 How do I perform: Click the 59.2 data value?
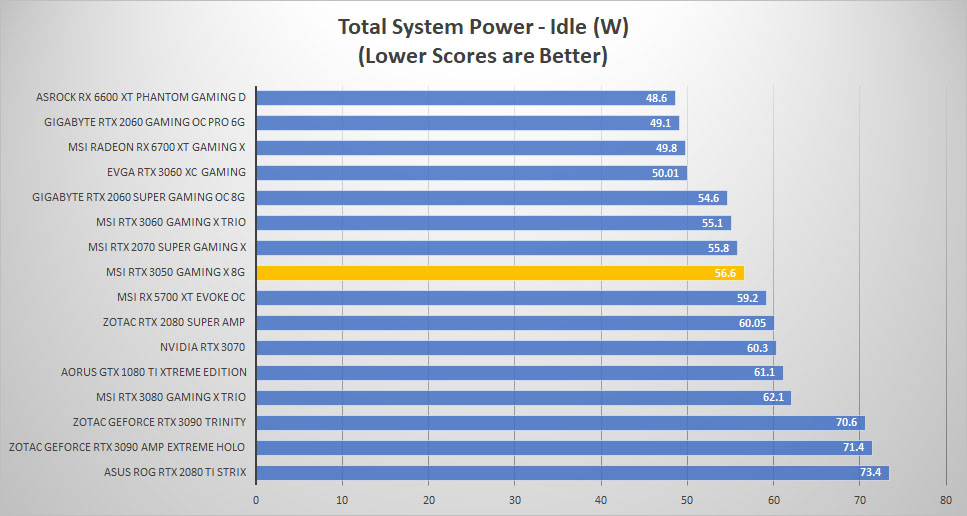pos(747,298)
